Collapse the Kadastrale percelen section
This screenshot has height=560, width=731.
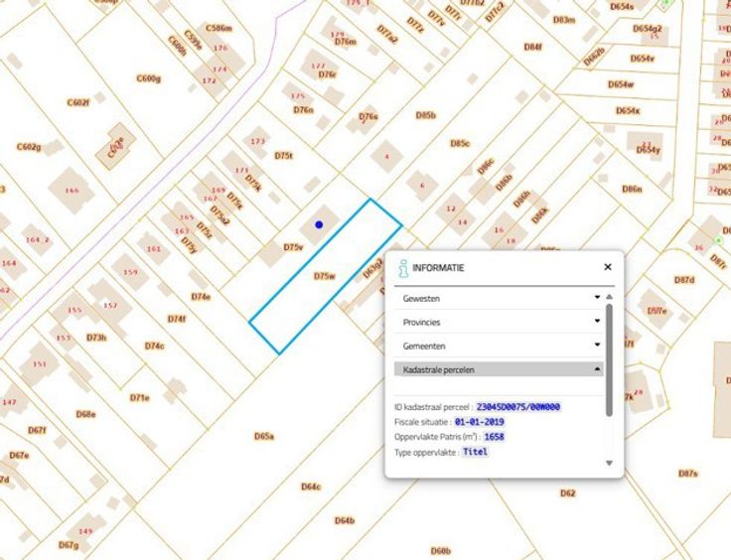tap(597, 369)
